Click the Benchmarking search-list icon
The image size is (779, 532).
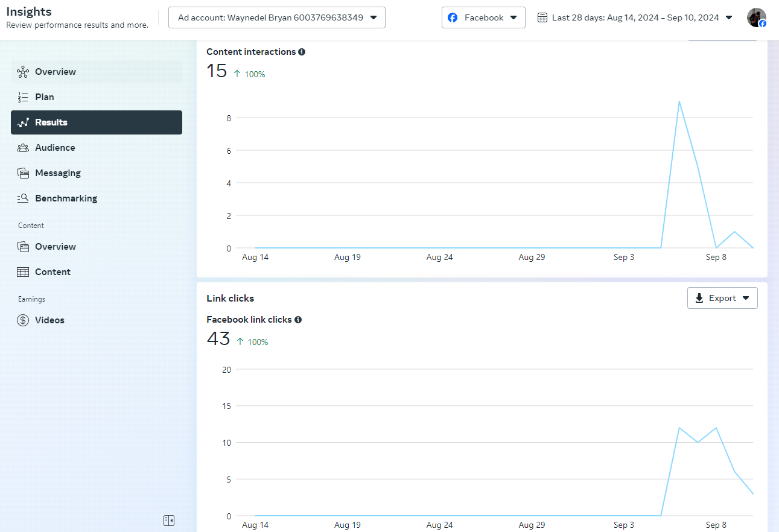[23, 198]
